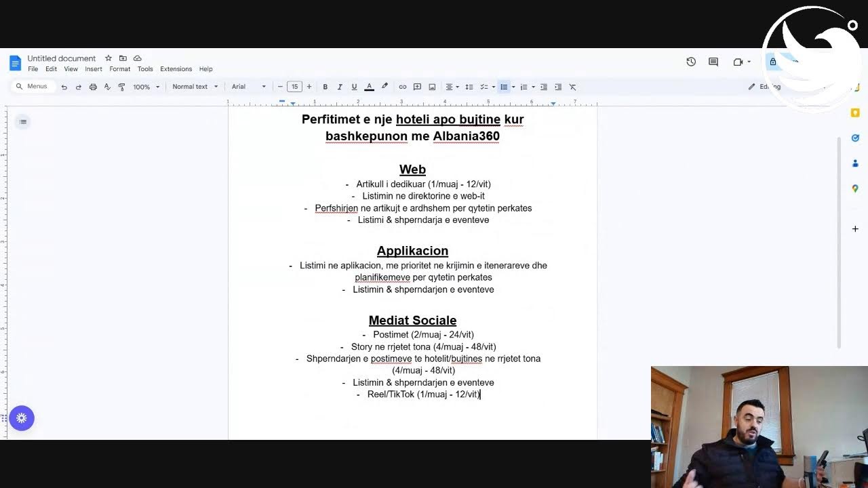Insert a link
The image size is (868, 488).
pos(403,87)
